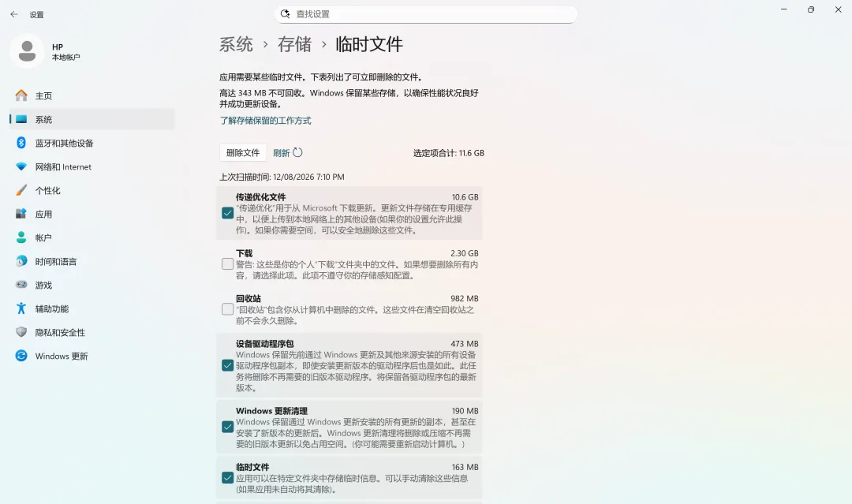The width and height of the screenshot is (852, 504).
Task: Click the 本地帐户 label under HP
Action: point(65,57)
